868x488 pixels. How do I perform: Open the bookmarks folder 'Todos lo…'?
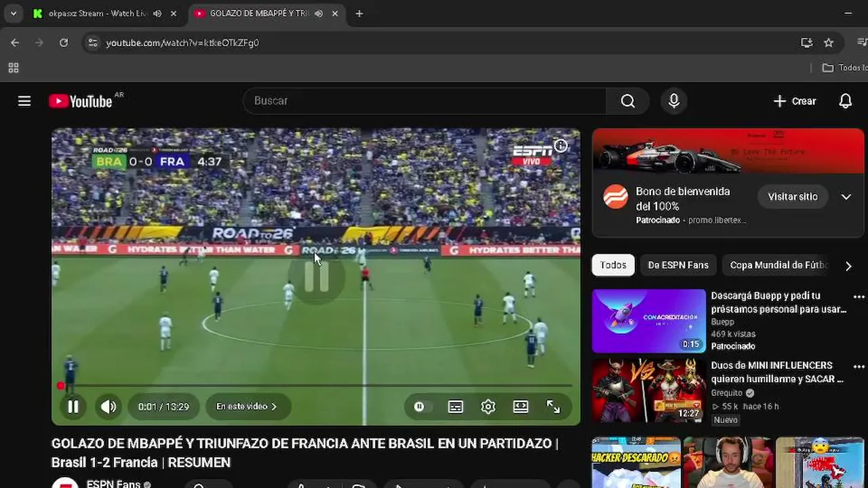click(844, 68)
